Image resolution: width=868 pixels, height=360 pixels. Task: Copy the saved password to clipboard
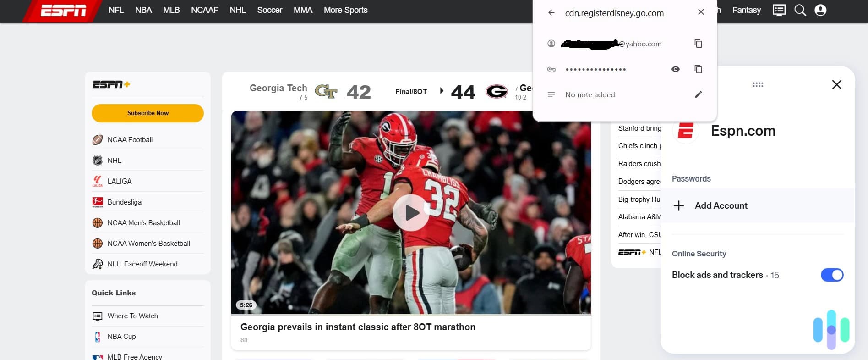pos(698,69)
